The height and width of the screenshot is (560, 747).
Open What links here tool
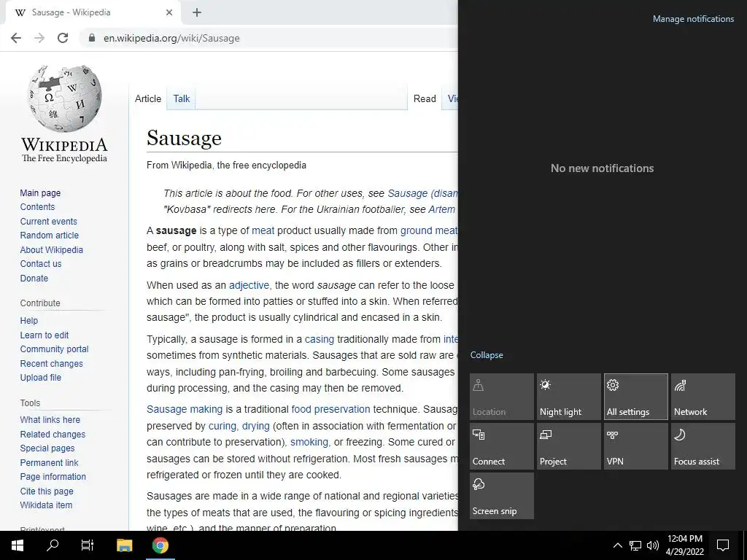coord(50,419)
